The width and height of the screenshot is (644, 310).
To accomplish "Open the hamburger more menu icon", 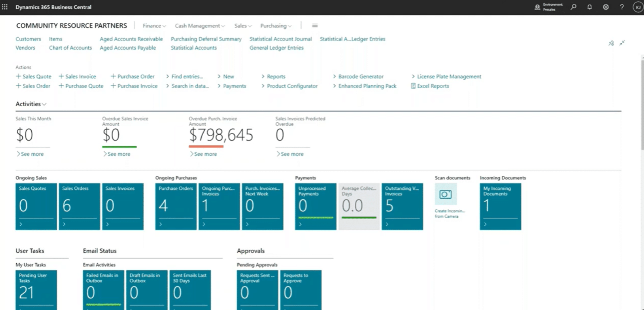I will point(315,26).
